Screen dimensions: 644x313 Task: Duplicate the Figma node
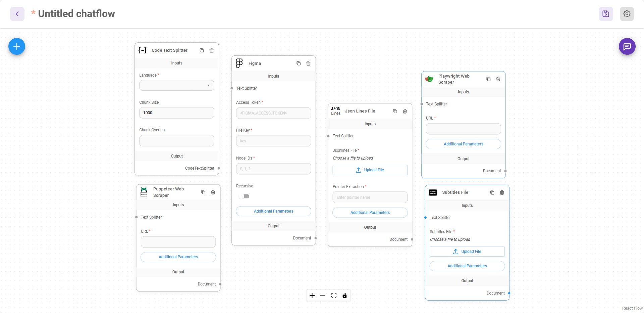click(299, 63)
